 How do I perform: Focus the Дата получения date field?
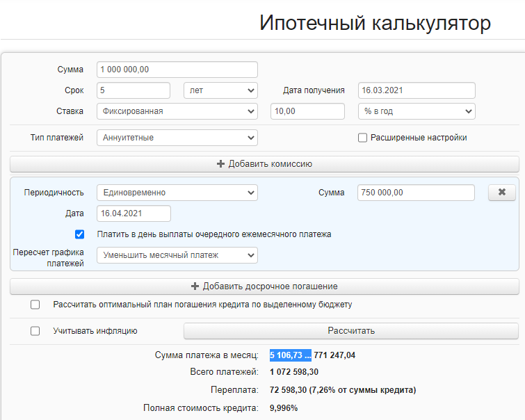coord(417,90)
